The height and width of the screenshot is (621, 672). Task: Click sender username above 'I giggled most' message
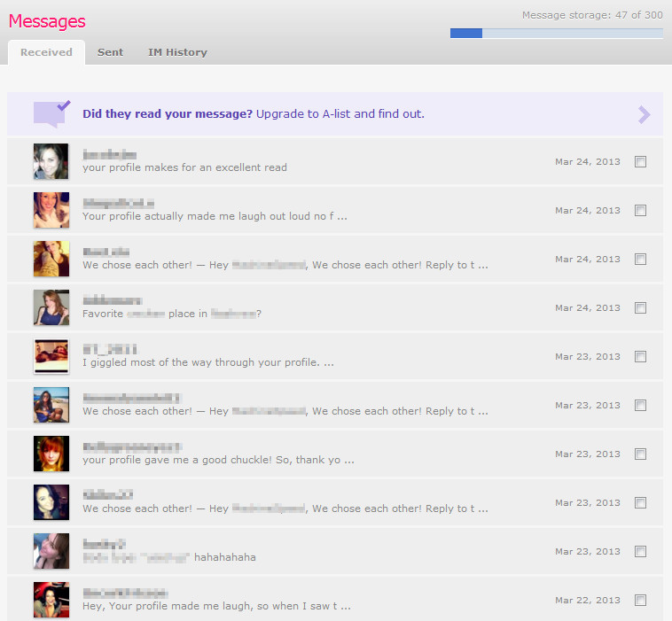[110, 349]
